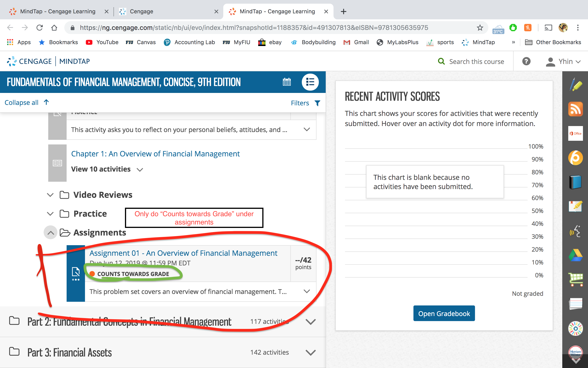The width and height of the screenshot is (588, 368).
Task: Open YouTube bookmark
Action: [x=102, y=42]
